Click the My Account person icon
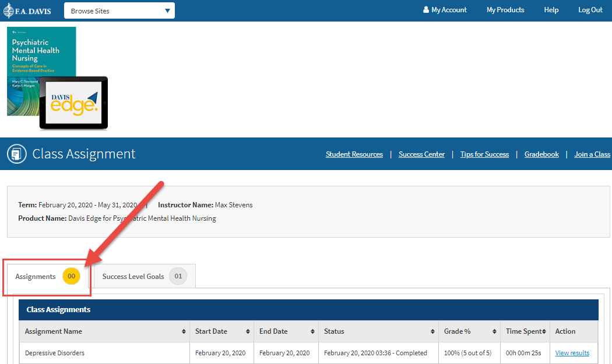The height and width of the screenshot is (364, 612). pyautogui.click(x=426, y=10)
